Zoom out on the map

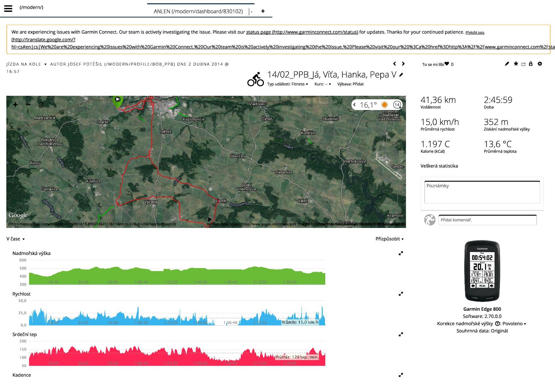(28, 105)
